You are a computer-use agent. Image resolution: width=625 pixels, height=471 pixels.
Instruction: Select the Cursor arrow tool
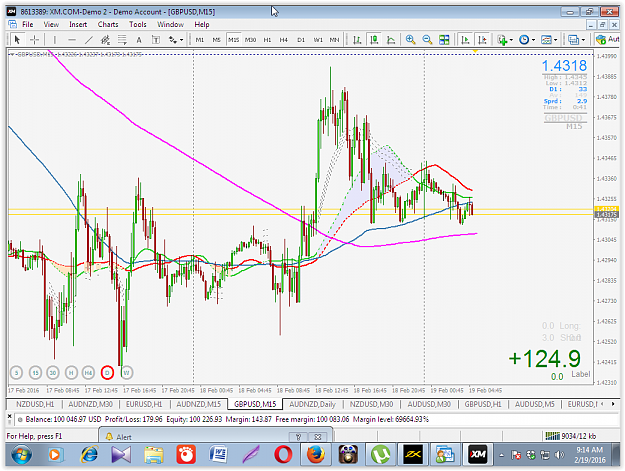tap(17, 40)
